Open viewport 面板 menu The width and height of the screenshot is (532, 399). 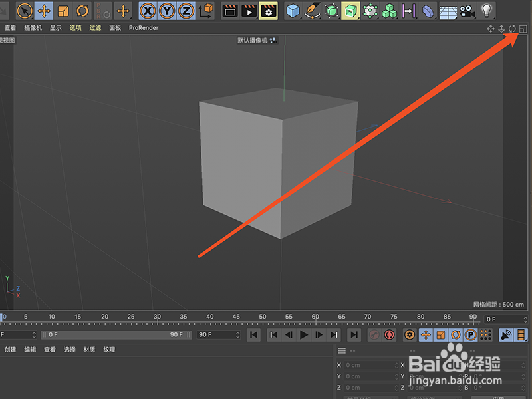(x=115, y=28)
